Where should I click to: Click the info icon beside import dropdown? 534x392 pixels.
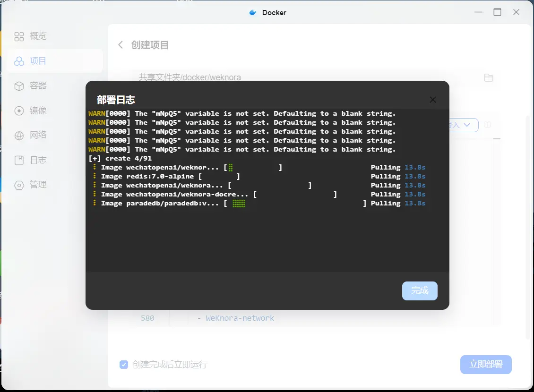coord(487,125)
